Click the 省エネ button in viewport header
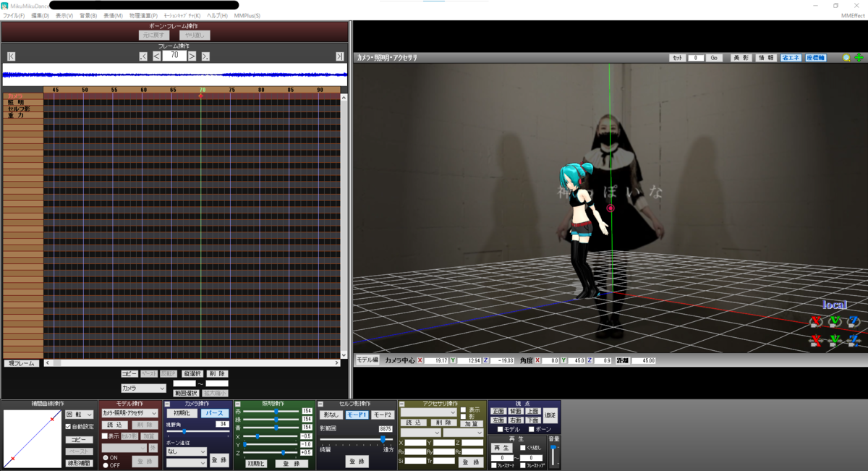The height and width of the screenshot is (471, 868). click(x=790, y=58)
